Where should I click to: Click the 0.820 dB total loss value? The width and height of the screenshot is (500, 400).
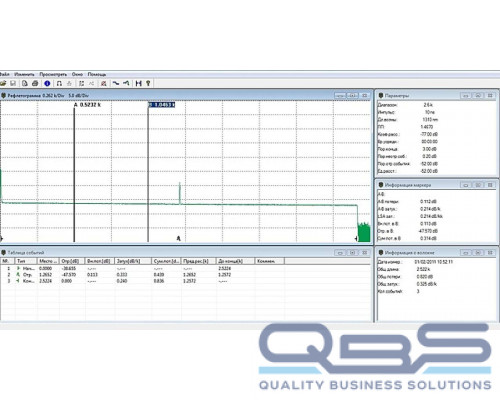point(425,276)
